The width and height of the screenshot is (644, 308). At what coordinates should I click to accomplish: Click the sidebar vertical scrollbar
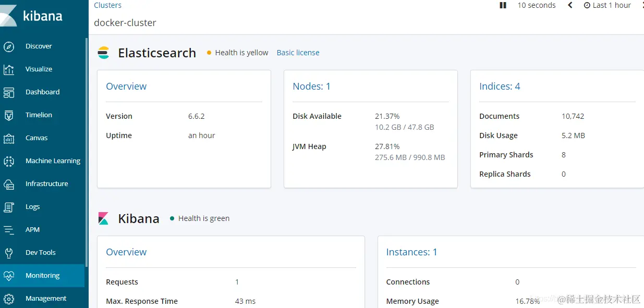pyautogui.click(x=87, y=153)
